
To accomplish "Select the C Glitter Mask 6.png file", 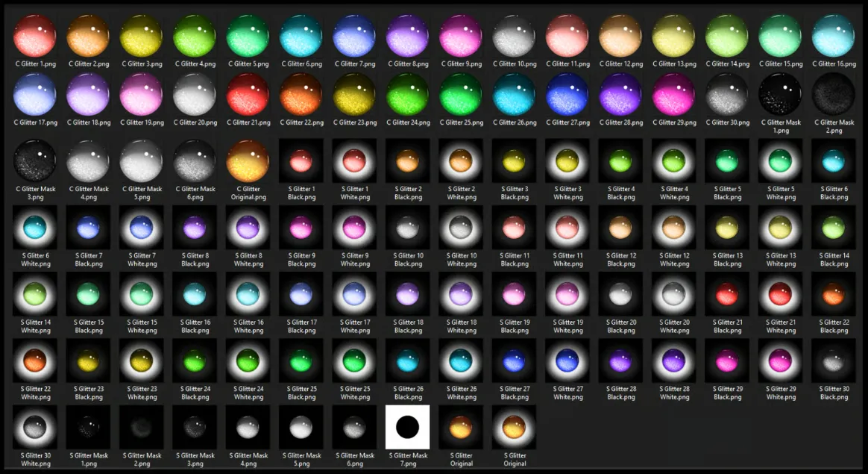I will (x=195, y=160).
